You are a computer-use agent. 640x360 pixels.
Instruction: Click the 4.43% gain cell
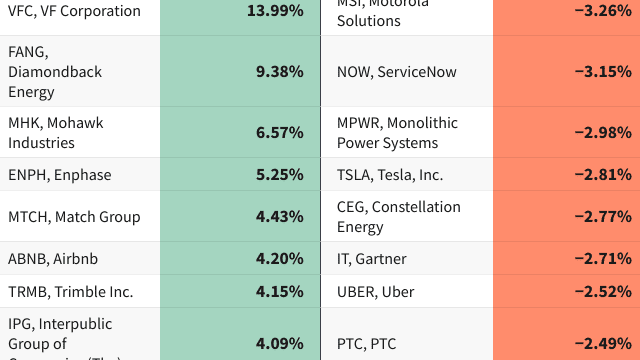tap(240, 216)
